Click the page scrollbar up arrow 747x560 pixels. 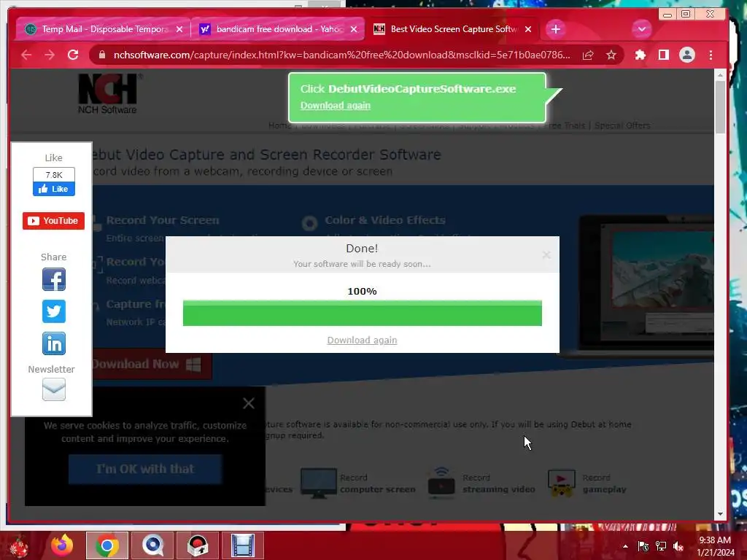720,75
